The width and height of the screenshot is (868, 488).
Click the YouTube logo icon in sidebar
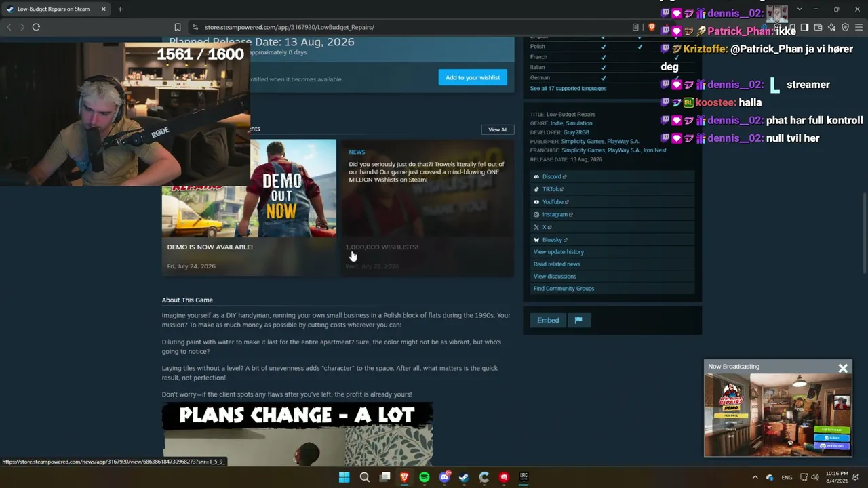click(536, 202)
